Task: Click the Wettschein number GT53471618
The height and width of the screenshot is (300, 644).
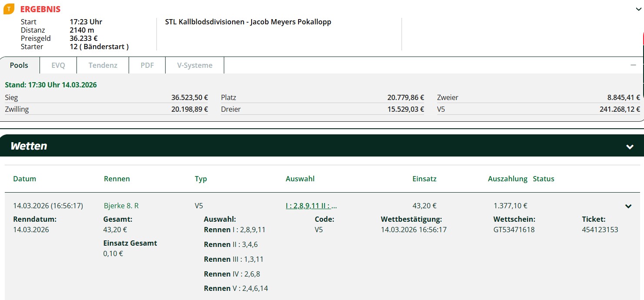Action: point(514,230)
